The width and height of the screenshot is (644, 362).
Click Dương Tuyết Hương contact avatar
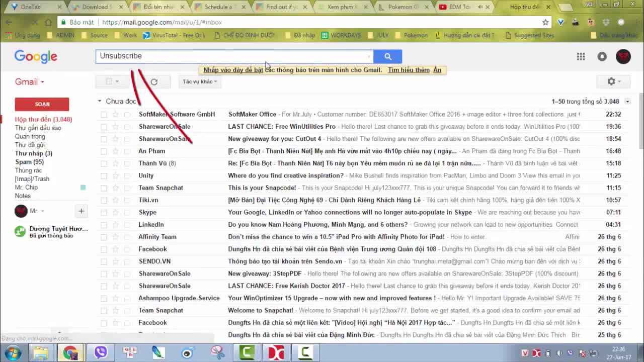point(20,231)
